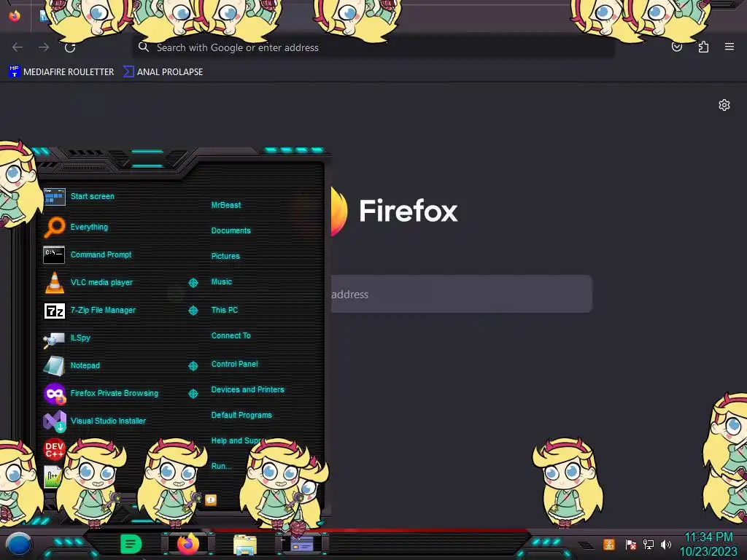Open the Firefox hamburger menu
Image resolution: width=747 pixels, height=560 pixels.
(729, 47)
